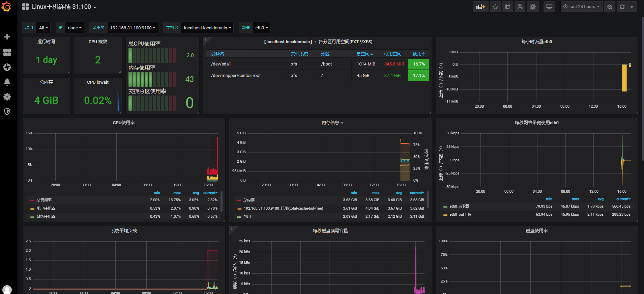The width and height of the screenshot is (644, 294).
Task: Click the Add panel toolbar icon
Action: [480, 7]
